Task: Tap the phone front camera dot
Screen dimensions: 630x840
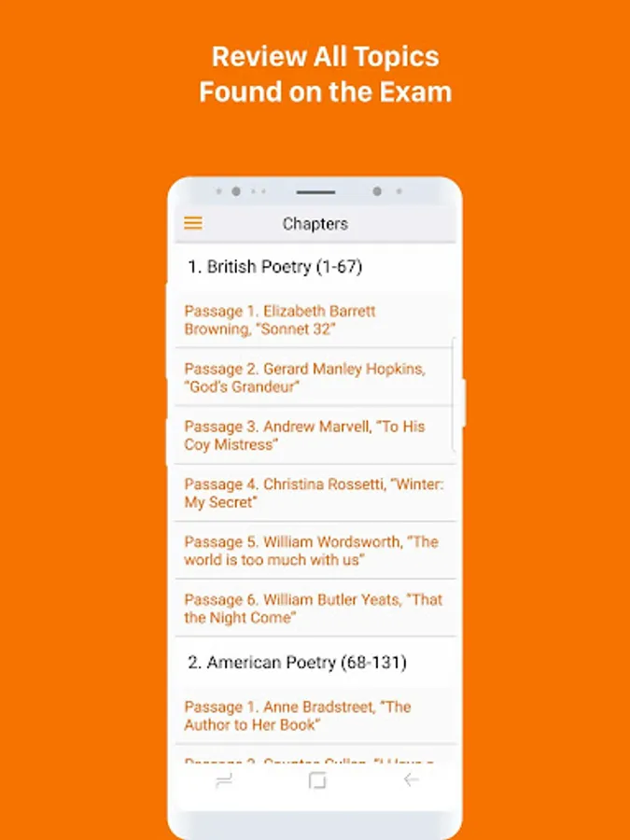Action: coord(377,191)
